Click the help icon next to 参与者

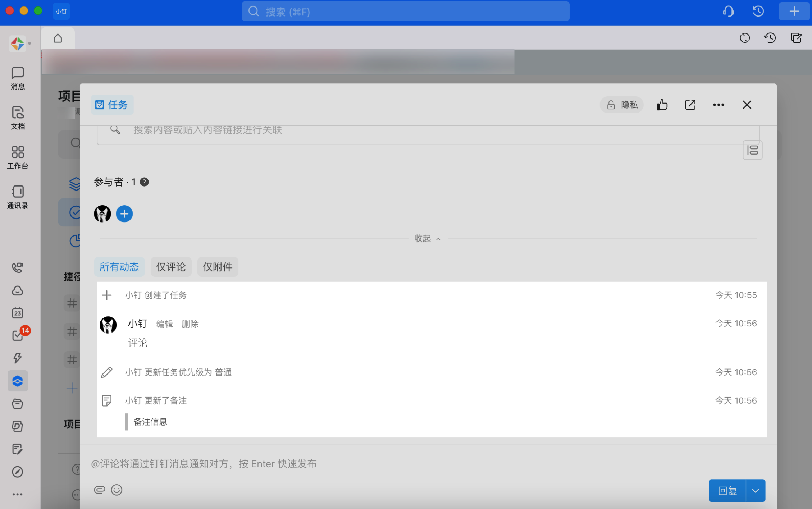tap(144, 182)
